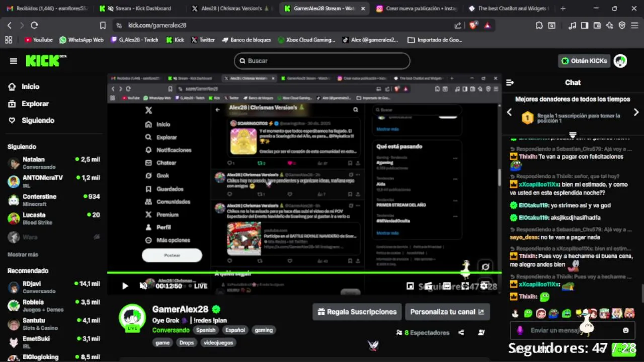The image size is (644, 362).
Task: Reload the current page
Action: 34,25
